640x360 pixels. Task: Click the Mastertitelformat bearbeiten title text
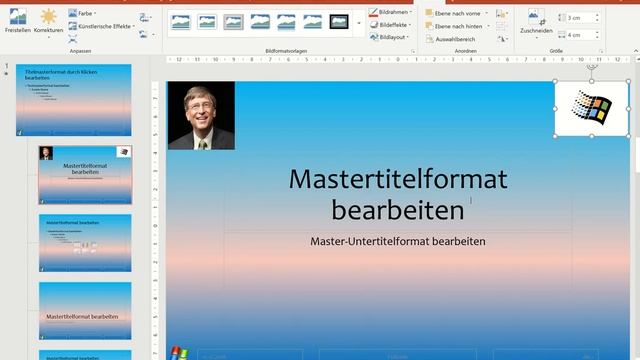click(398, 194)
